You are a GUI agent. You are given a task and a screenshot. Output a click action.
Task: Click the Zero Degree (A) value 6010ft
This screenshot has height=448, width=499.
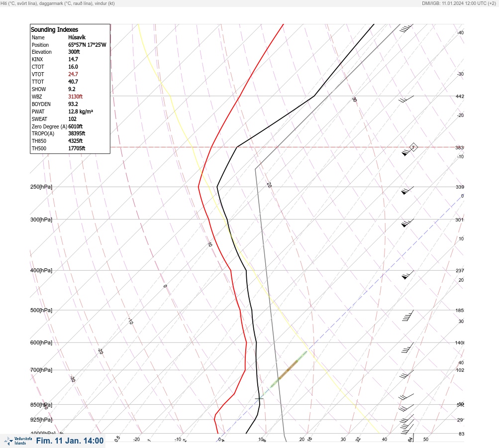[75, 126]
